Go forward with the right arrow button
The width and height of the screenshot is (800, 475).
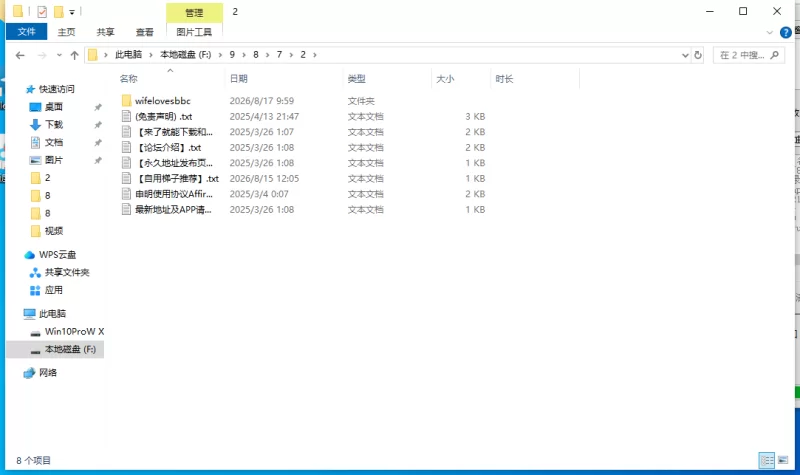(x=42, y=55)
